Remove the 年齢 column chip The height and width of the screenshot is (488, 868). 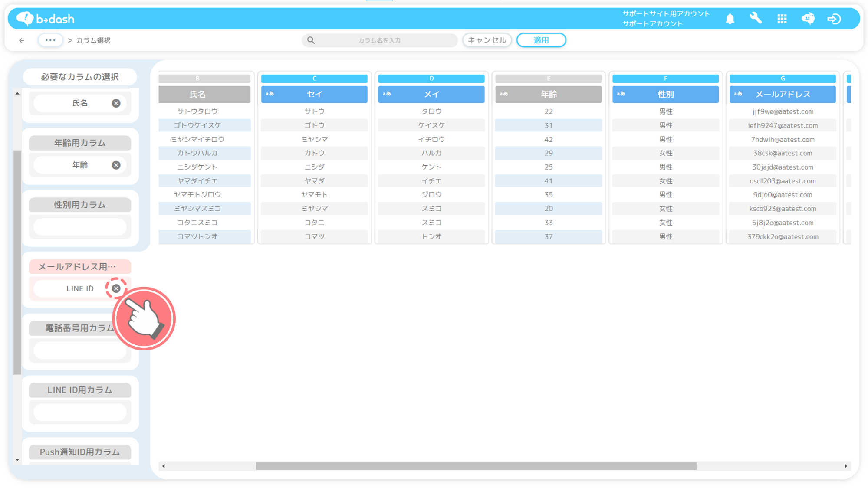116,165
